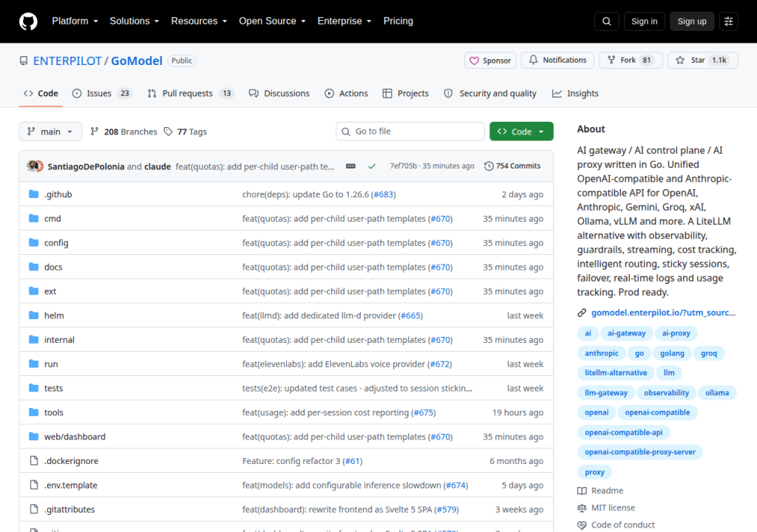757x532 pixels.
Task: Click the tests folder icon
Action: (33, 388)
